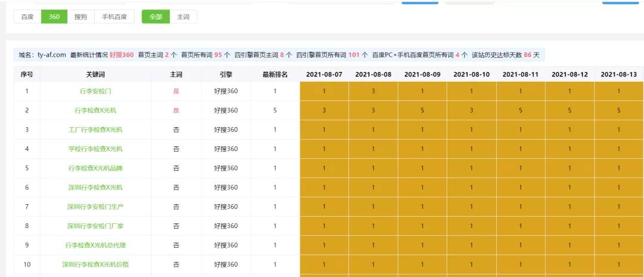Click the 2021-08-08 date column header
The width and height of the screenshot is (644, 277).
point(373,75)
